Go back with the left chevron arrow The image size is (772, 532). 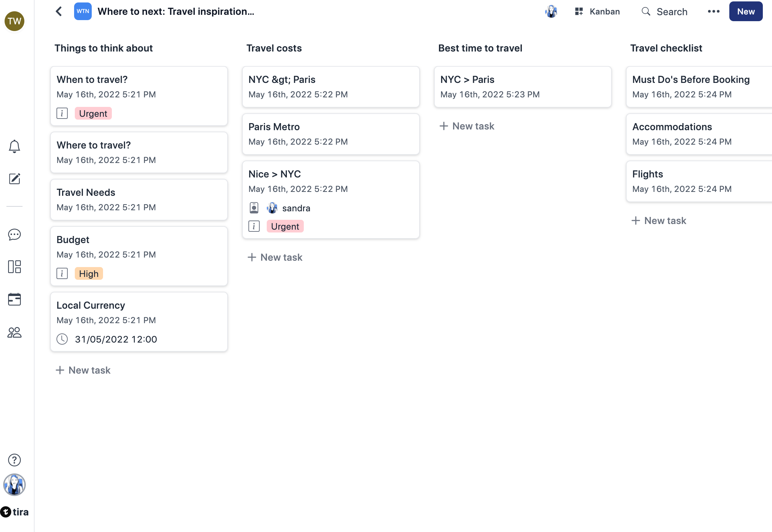coord(59,12)
